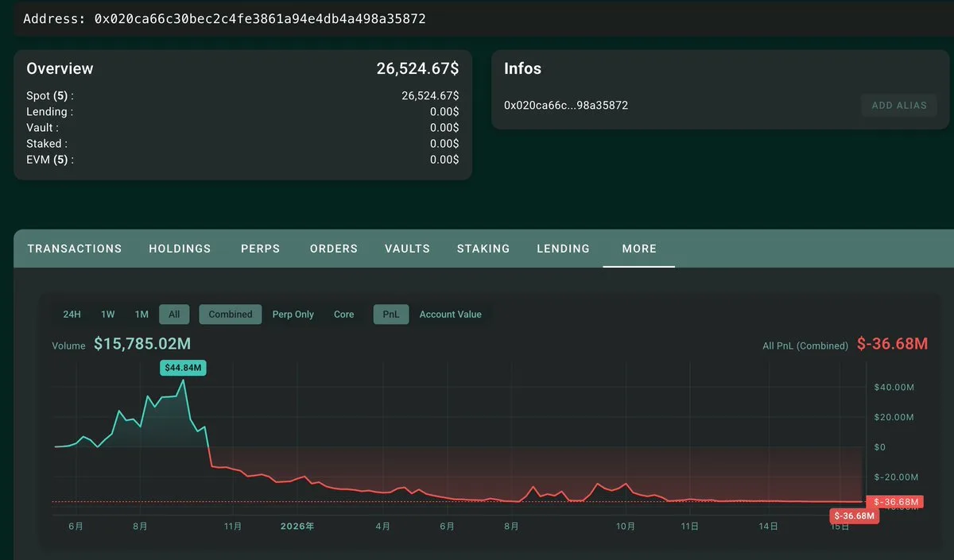The height and width of the screenshot is (560, 954).
Task: View the LENDING tab
Action: pos(564,249)
